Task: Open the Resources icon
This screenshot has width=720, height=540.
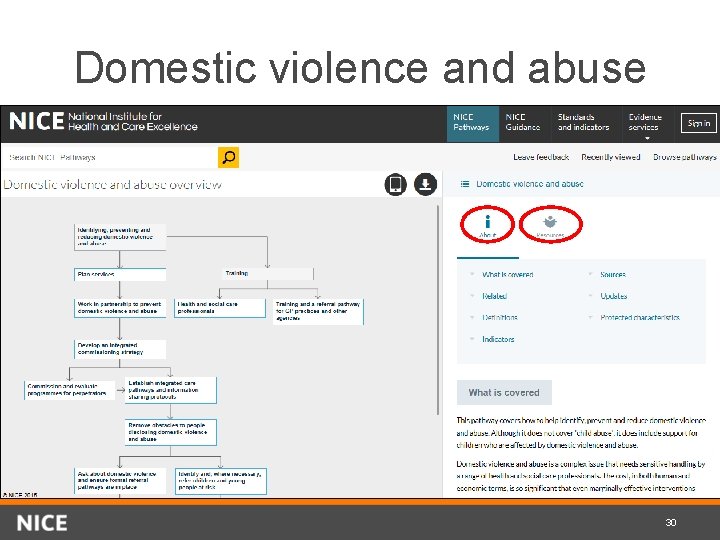Action: 550,225
